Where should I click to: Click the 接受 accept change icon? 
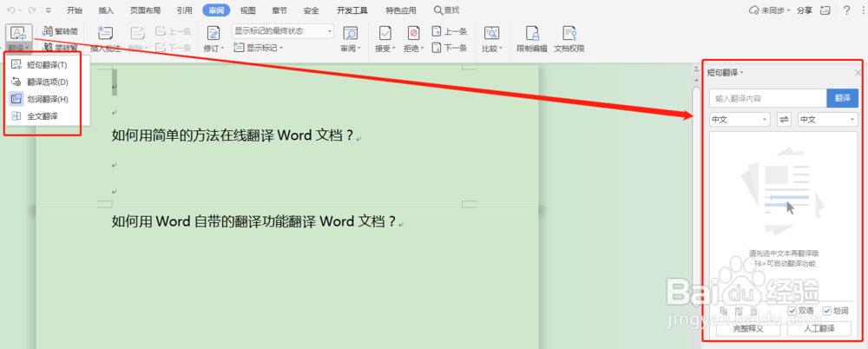point(385,33)
